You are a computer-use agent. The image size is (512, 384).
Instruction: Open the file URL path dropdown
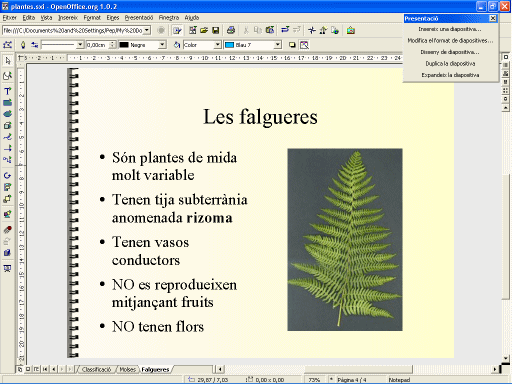click(x=147, y=30)
